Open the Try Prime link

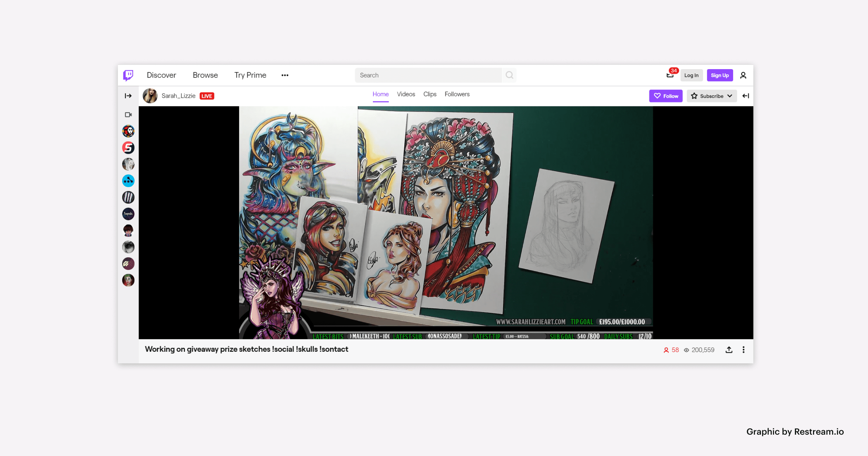point(250,75)
